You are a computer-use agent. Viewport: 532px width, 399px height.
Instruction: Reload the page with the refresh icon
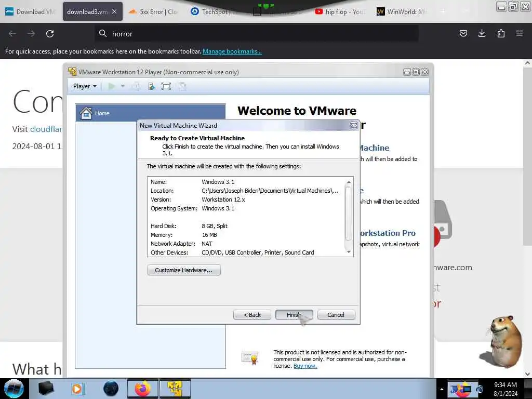(x=50, y=34)
